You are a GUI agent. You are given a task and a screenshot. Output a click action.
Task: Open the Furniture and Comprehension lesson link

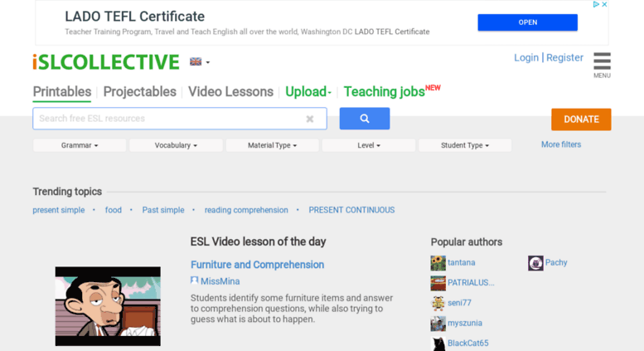point(257,265)
